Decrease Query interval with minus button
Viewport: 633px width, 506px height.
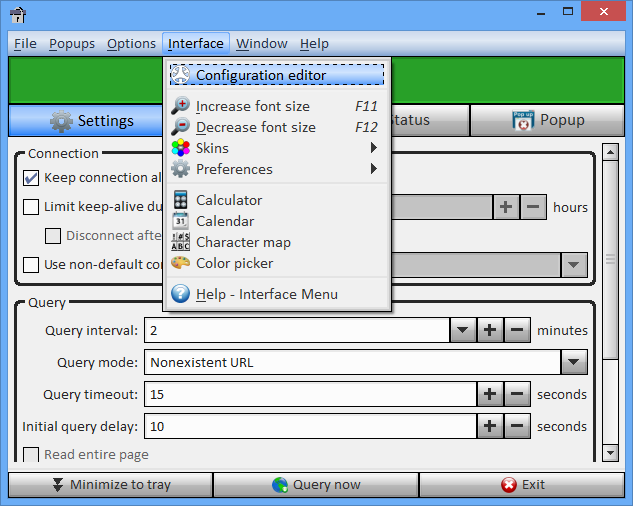[517, 330]
